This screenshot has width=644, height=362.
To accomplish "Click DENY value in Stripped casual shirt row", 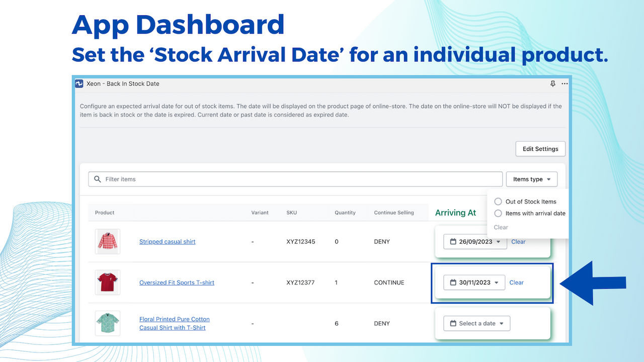I will [x=382, y=242].
